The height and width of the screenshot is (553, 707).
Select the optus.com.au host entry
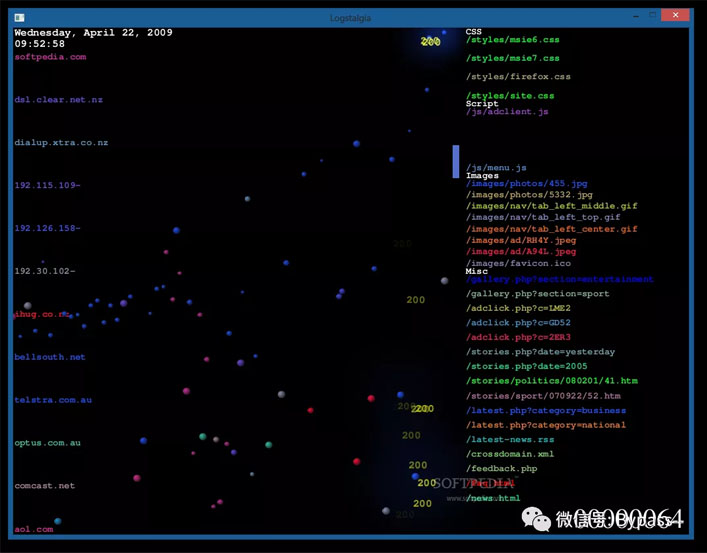[48, 442]
